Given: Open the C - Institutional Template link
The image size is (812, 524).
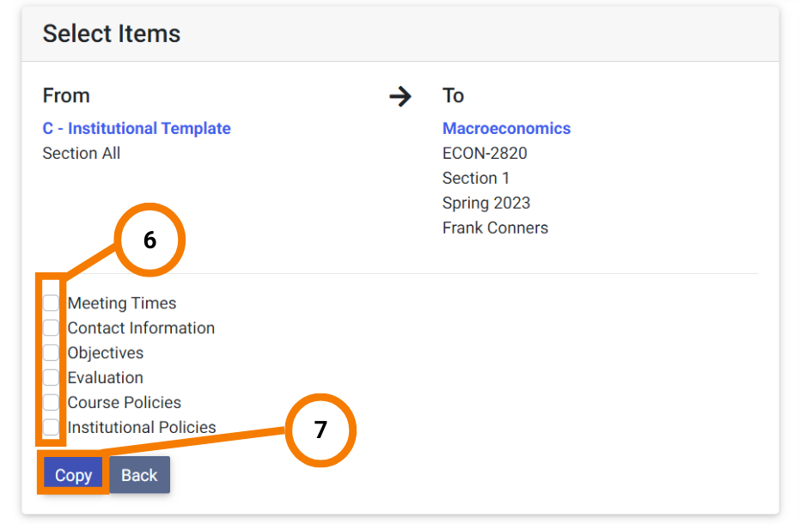Looking at the screenshot, I should 137,128.
